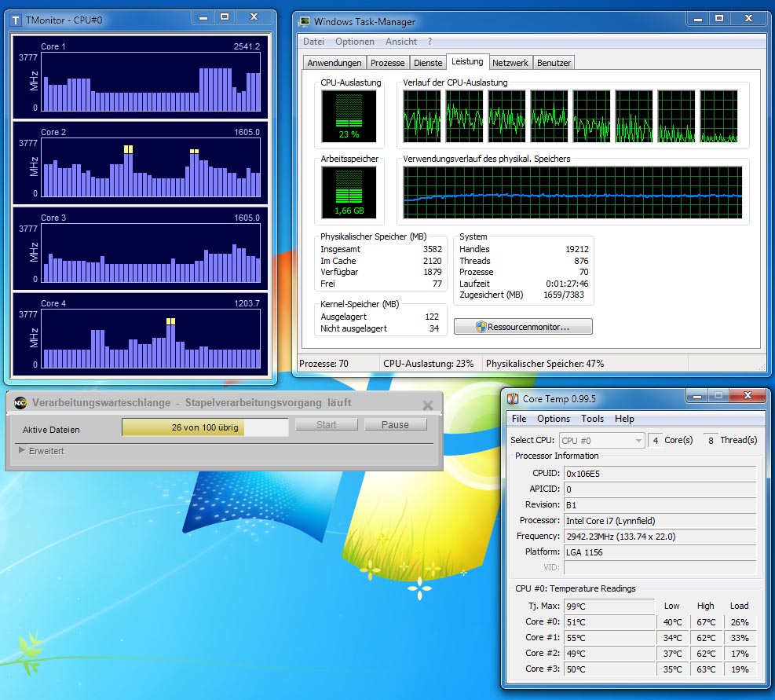775x700 pixels.
Task: Expand the Erweitert section
Action: coord(22,450)
